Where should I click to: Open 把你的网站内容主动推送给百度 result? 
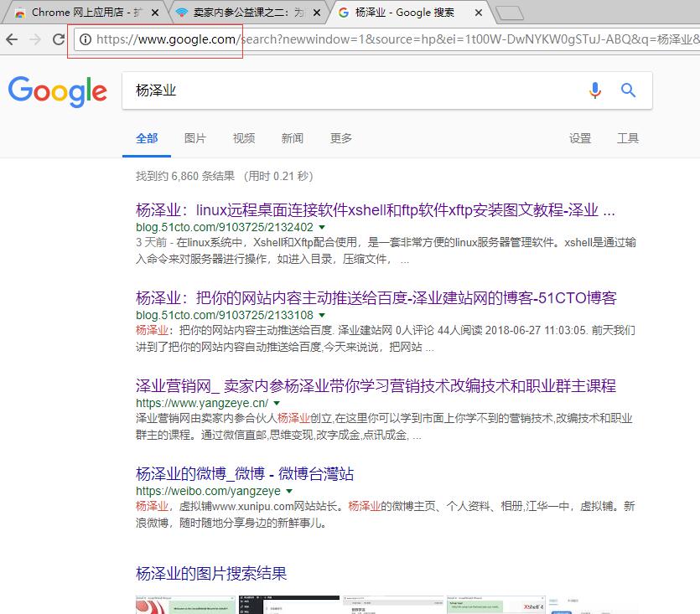[376, 297]
